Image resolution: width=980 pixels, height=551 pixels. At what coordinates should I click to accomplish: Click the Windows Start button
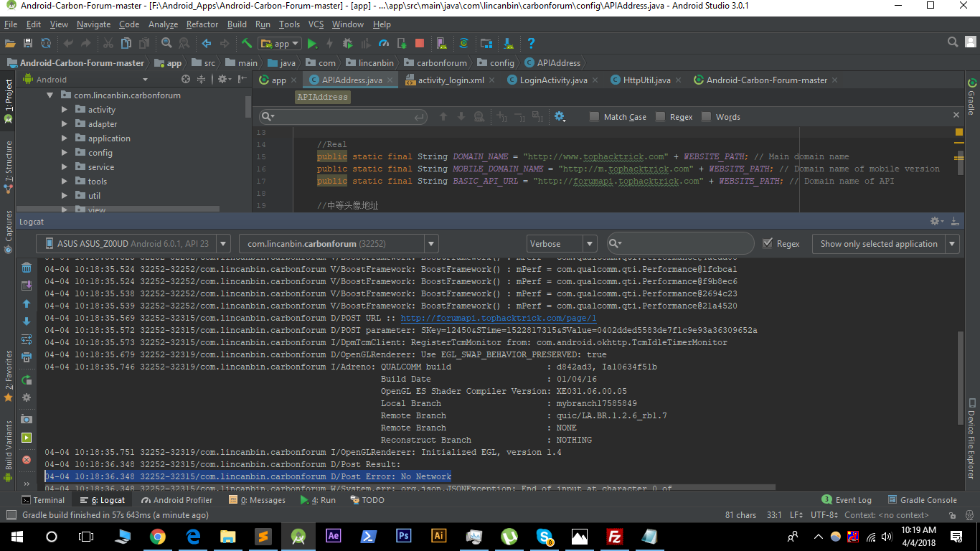[17, 536]
